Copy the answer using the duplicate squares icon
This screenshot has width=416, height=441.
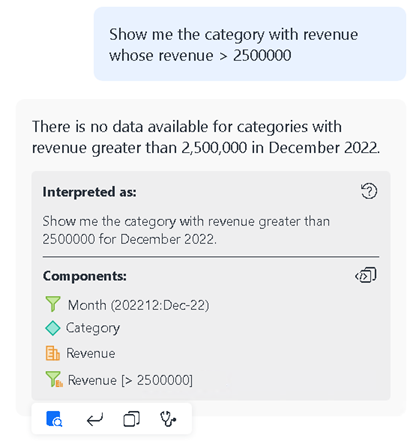(x=131, y=419)
